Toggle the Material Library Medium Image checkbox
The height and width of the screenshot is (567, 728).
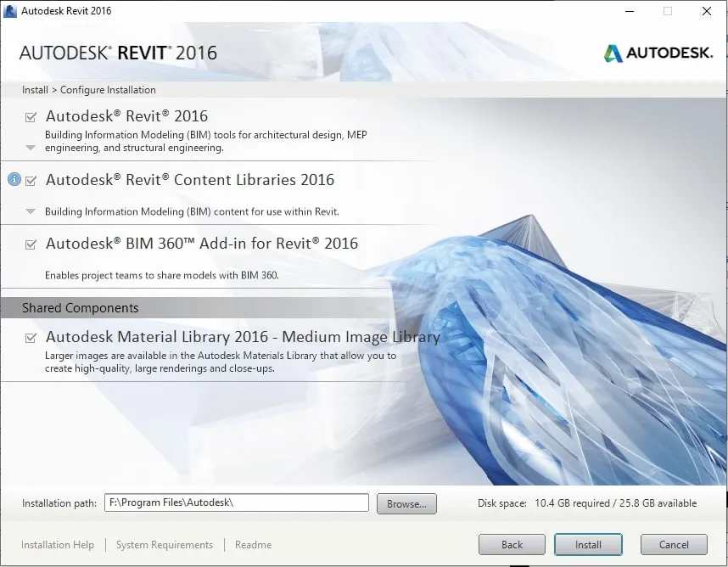tap(31, 338)
